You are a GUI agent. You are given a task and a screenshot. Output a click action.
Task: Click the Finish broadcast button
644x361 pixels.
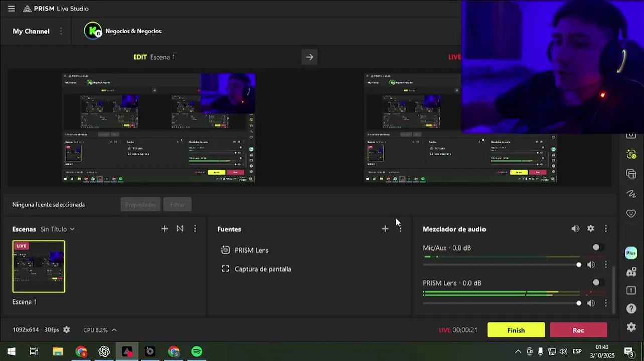click(516, 330)
